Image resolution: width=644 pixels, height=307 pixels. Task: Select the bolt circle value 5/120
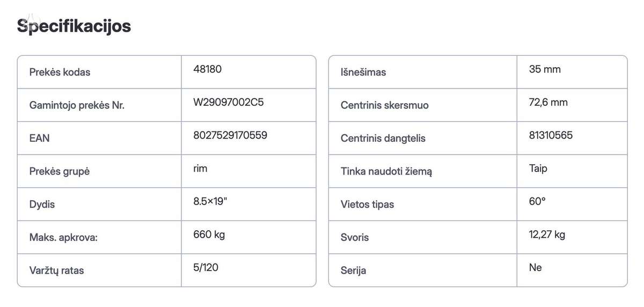tap(206, 267)
